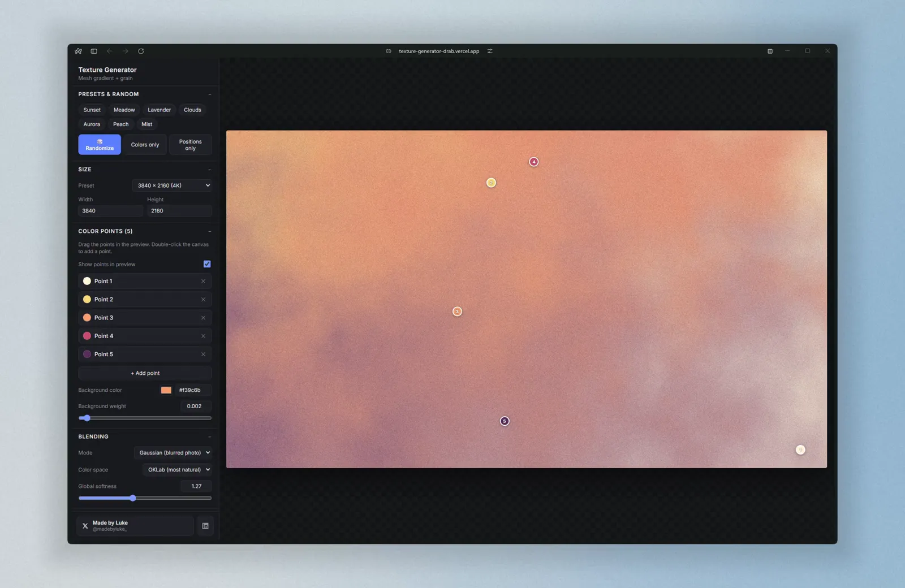905x588 pixels.
Task: Open the Background color swatch
Action: tap(166, 390)
